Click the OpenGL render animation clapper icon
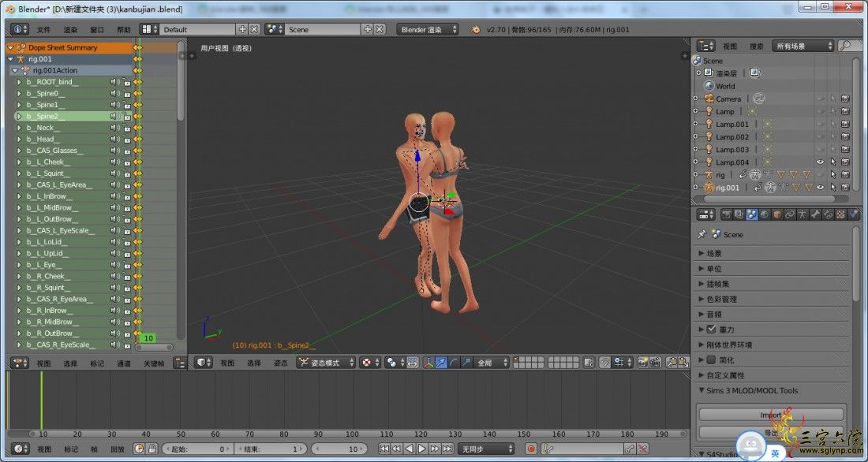 pos(656,363)
